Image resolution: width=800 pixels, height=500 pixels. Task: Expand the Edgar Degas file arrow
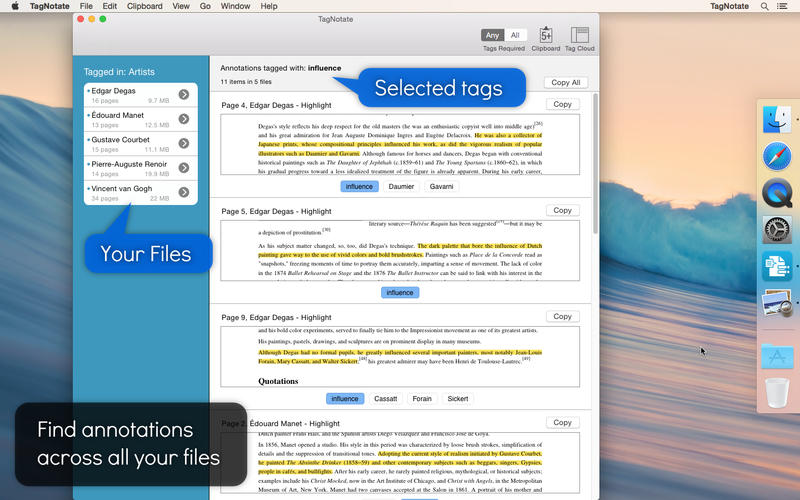point(184,94)
